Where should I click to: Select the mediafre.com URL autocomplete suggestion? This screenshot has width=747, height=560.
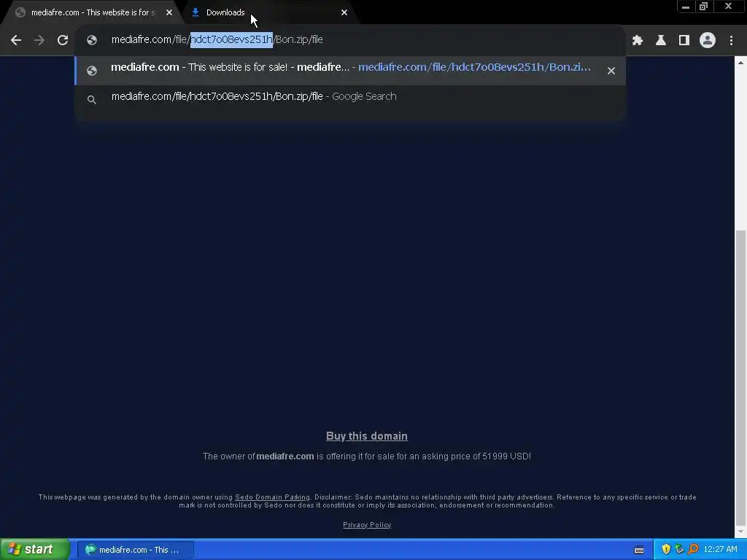tap(350, 71)
